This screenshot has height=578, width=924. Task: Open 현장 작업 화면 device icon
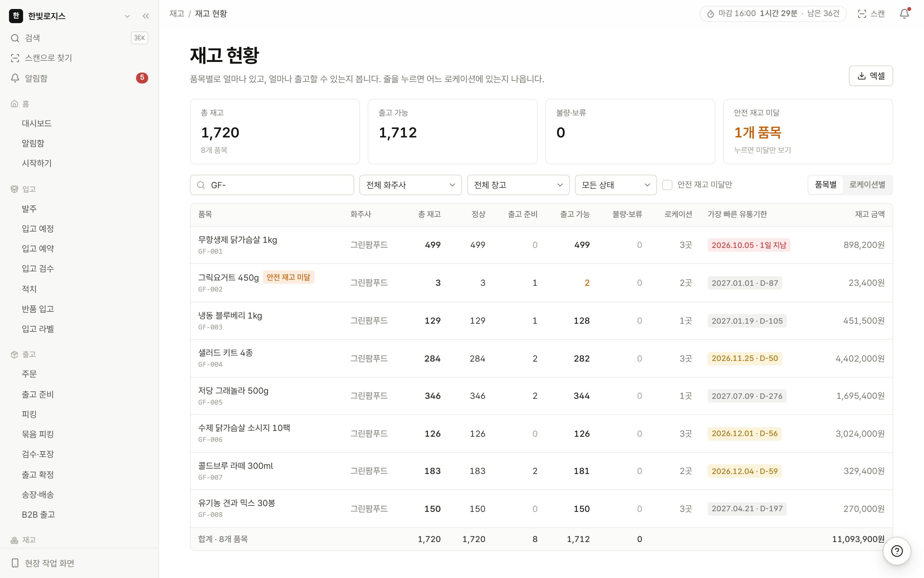(x=15, y=563)
